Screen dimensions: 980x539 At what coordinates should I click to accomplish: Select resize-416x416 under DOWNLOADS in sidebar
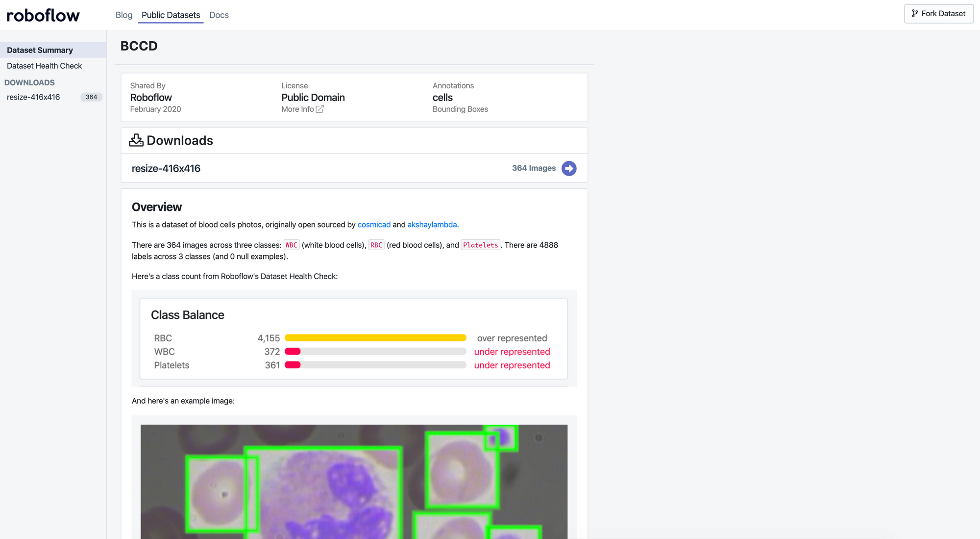(x=33, y=97)
